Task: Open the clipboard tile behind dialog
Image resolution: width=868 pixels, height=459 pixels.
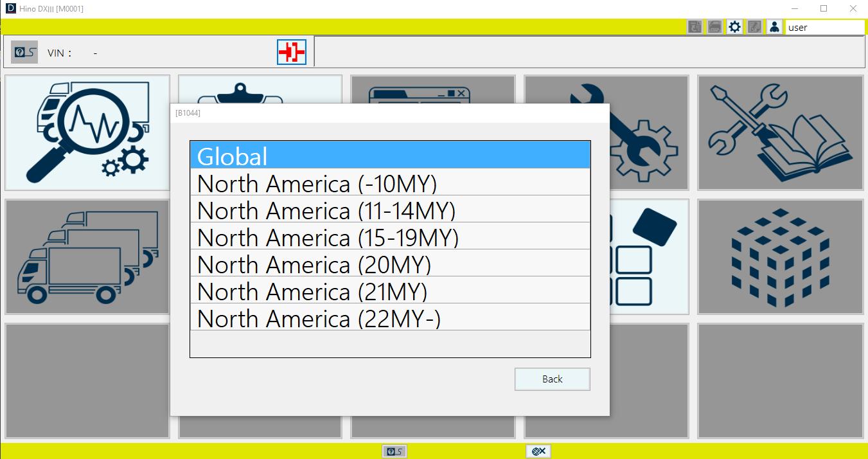Action: 260,89
